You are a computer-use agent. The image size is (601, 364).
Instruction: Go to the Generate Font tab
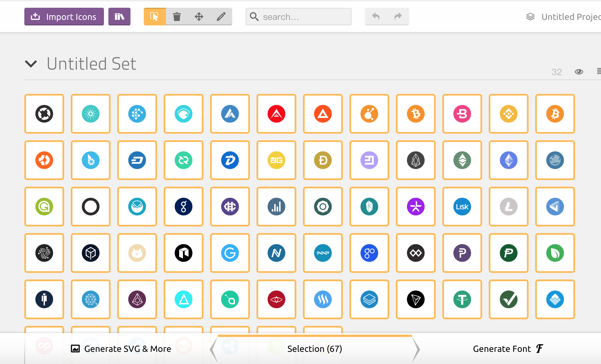[x=508, y=349]
